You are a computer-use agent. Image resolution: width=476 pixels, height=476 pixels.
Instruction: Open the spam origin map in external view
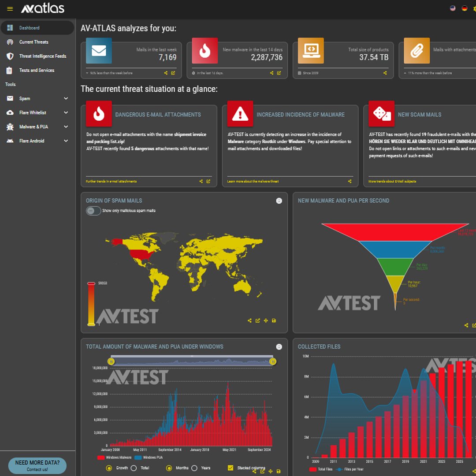pyautogui.click(x=257, y=320)
